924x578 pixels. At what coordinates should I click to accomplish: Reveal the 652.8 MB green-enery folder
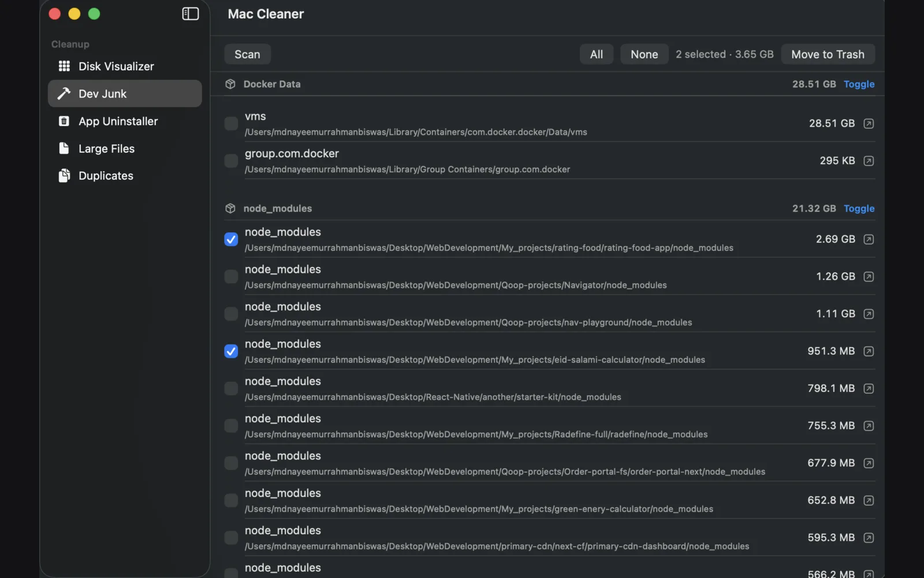point(869,501)
